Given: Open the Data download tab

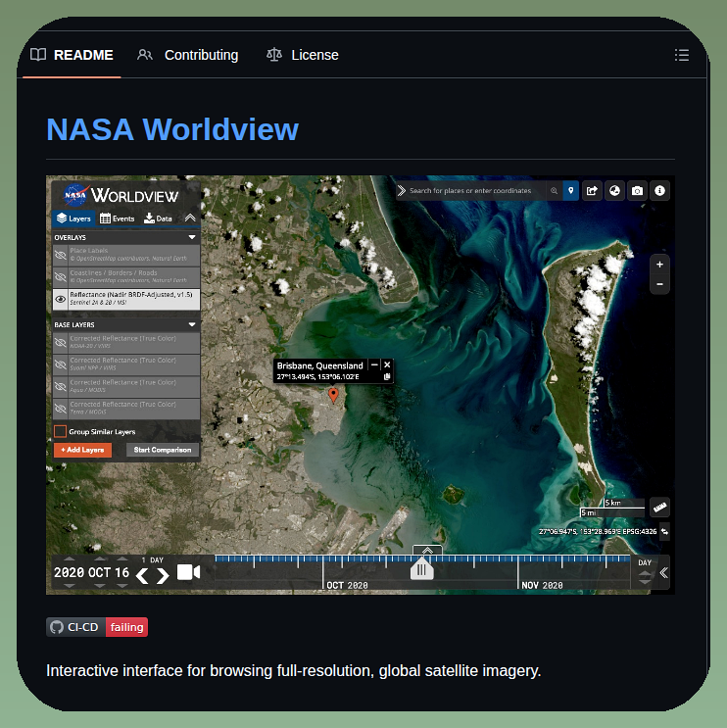Looking at the screenshot, I should [158, 218].
